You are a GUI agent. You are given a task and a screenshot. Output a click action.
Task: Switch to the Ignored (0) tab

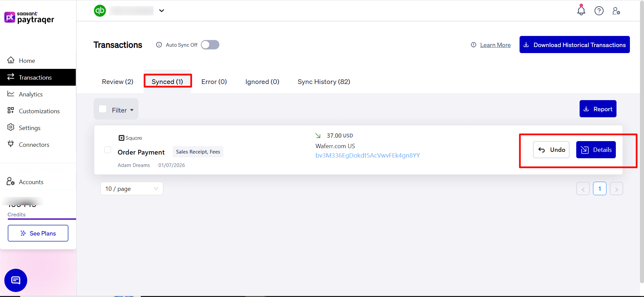[x=262, y=82]
